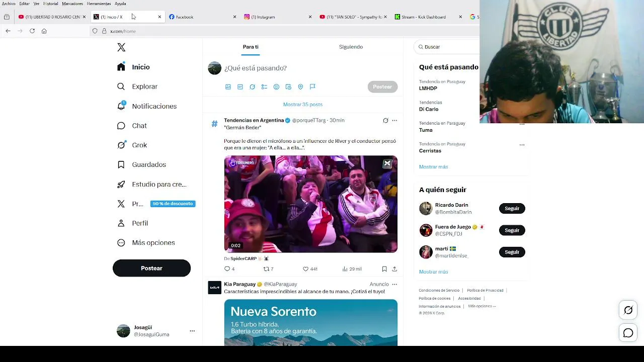644x362 pixels.
Task: Open Marcadores menu in Firefox
Action: (x=72, y=4)
